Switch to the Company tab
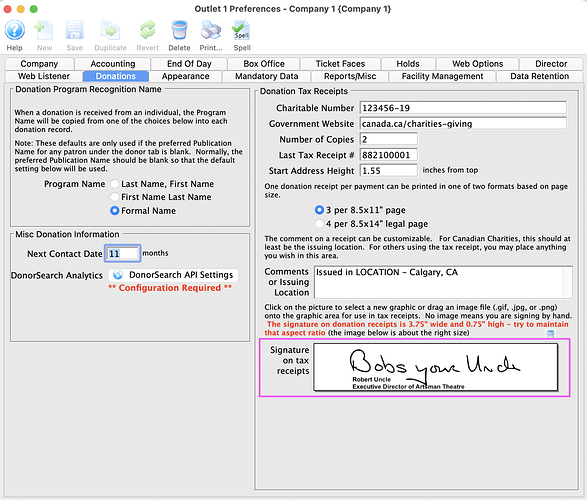Image resolution: width=587 pixels, height=500 pixels. tap(39, 64)
